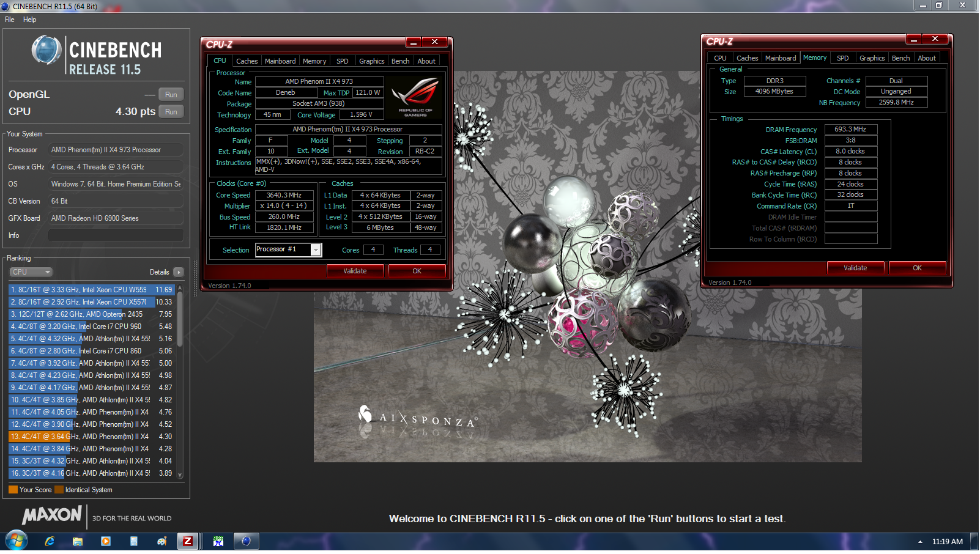
Task: Open Windows Media Player taskbar icon
Action: click(106, 541)
